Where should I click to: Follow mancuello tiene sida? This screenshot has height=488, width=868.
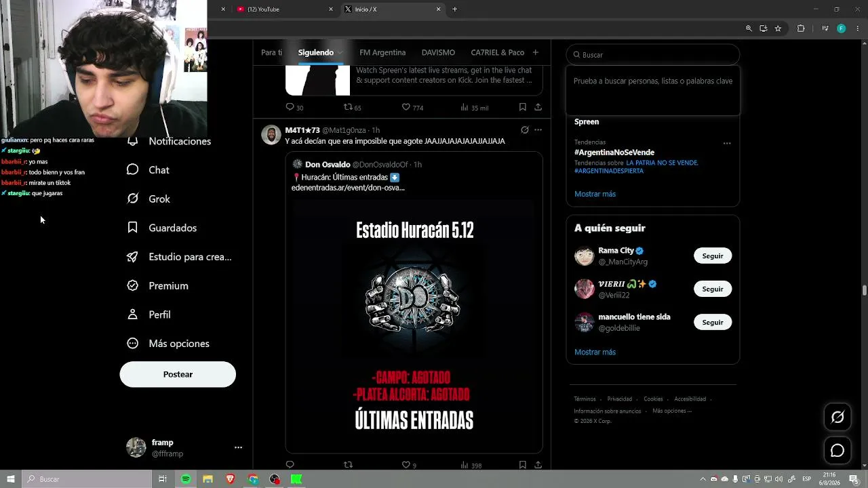coord(712,323)
